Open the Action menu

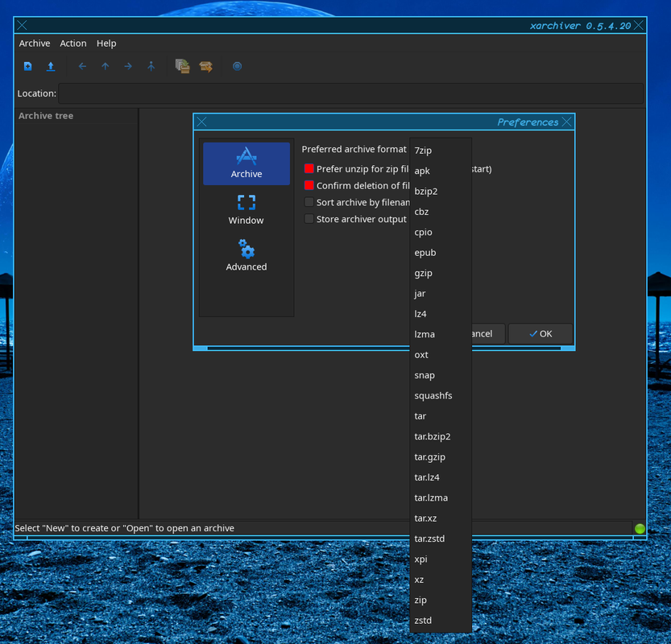[x=73, y=43]
